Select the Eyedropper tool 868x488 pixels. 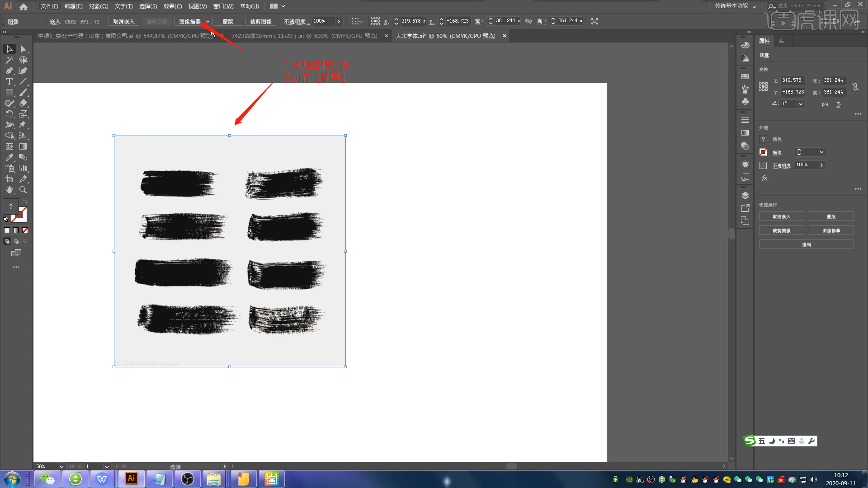9,157
